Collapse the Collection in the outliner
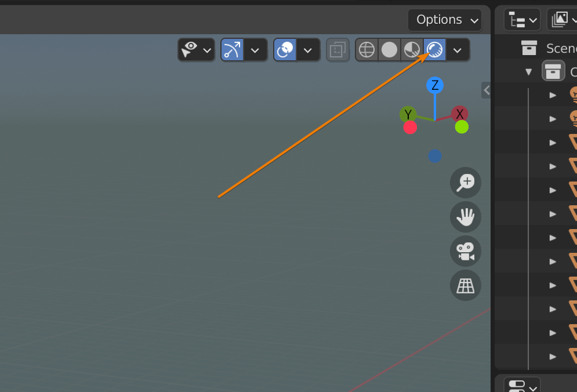 coord(529,70)
